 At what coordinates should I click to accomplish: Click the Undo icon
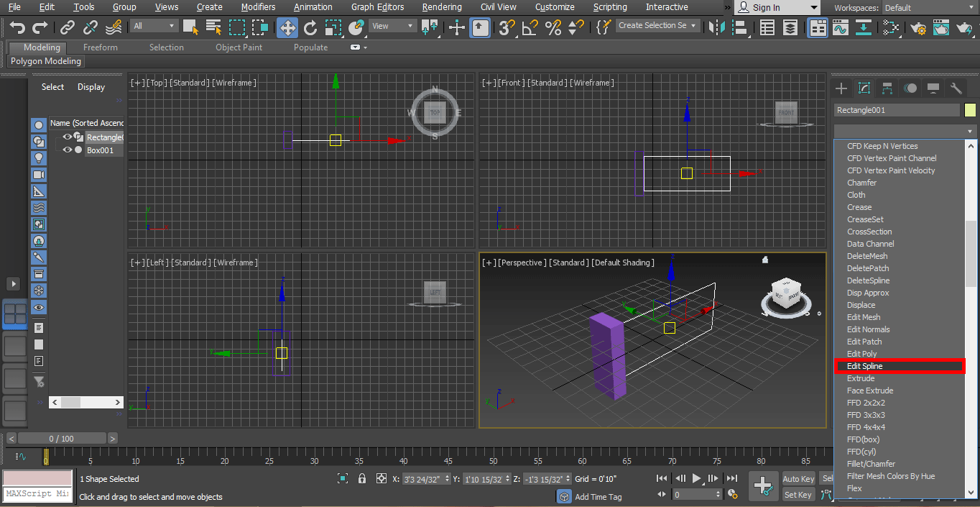click(17, 27)
